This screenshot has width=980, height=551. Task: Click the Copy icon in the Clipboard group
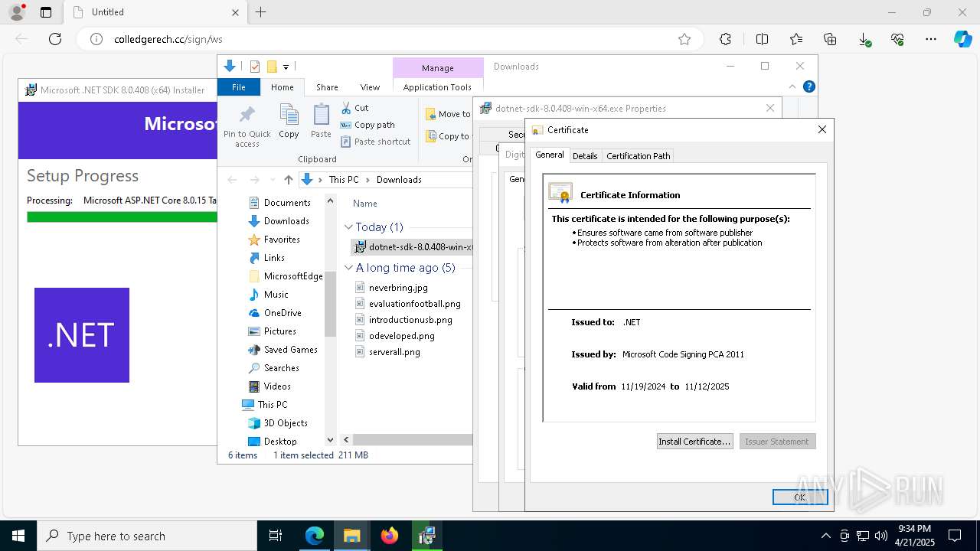click(x=289, y=115)
